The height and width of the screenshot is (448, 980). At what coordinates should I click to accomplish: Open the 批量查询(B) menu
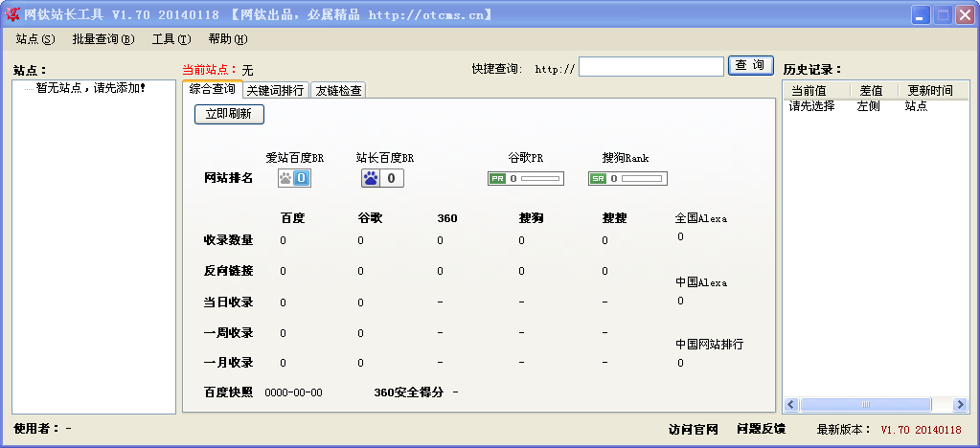103,39
